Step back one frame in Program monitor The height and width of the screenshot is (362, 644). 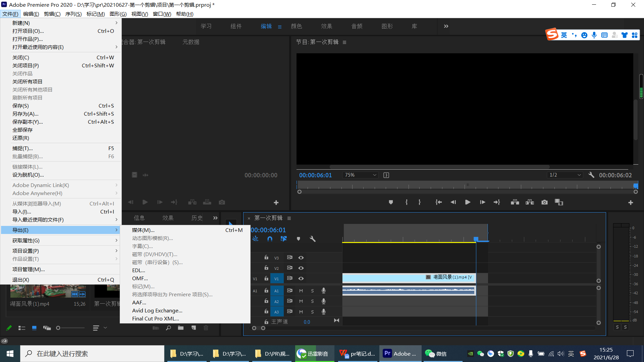[453, 202]
